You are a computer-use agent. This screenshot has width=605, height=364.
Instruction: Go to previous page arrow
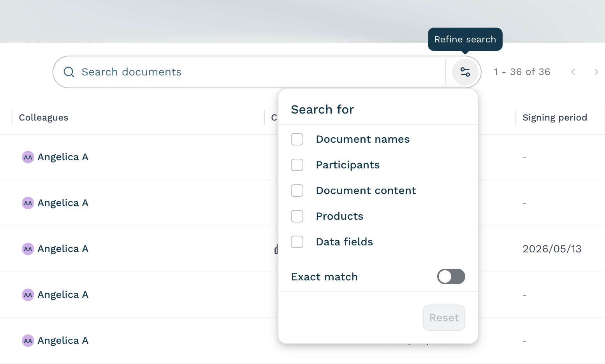[x=573, y=72]
